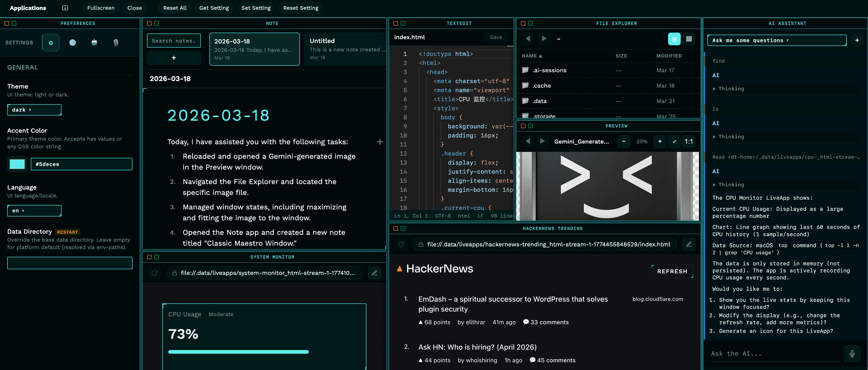Viewport: 868px width, 370px height.
Task: Click the accent color swatch
Action: [17, 164]
